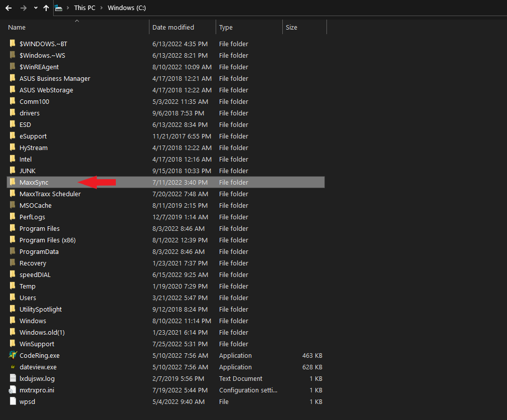Select the $WINDOWS.~BT folder icon

click(x=13, y=43)
